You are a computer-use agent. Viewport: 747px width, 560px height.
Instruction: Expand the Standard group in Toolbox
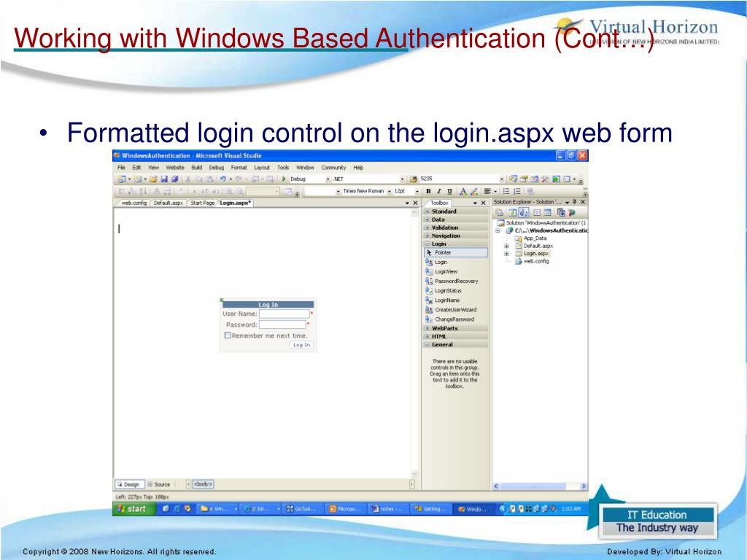tap(427, 211)
